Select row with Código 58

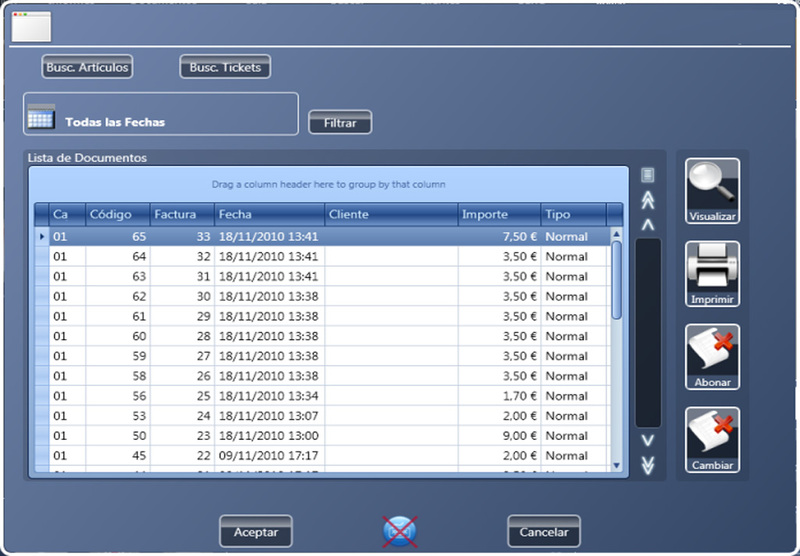click(x=322, y=376)
